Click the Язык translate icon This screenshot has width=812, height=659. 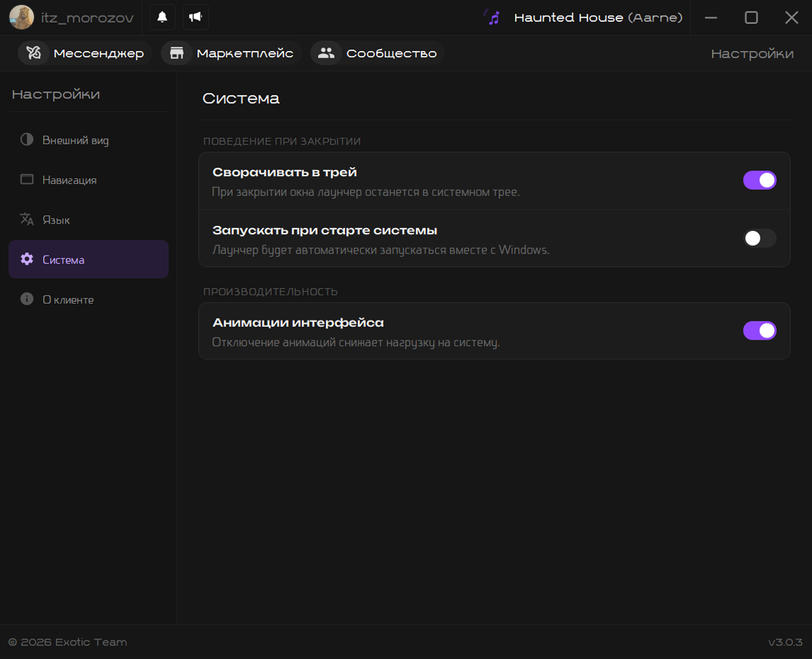click(27, 219)
